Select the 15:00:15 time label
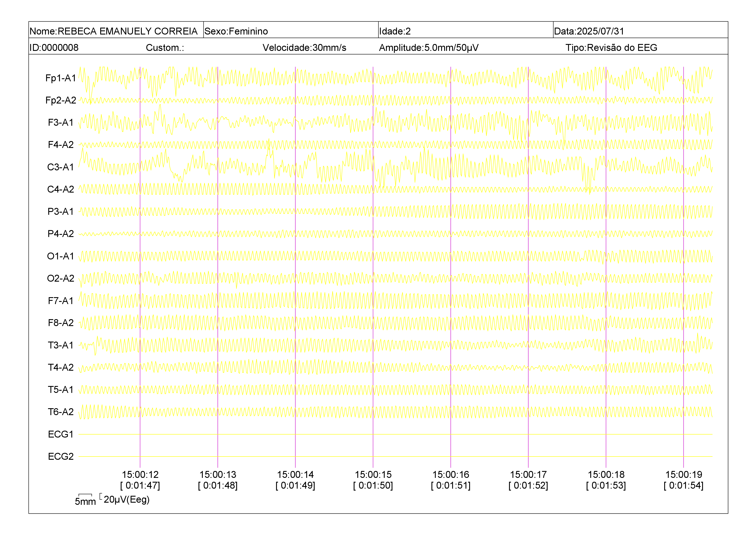The image size is (756, 535). (x=373, y=475)
